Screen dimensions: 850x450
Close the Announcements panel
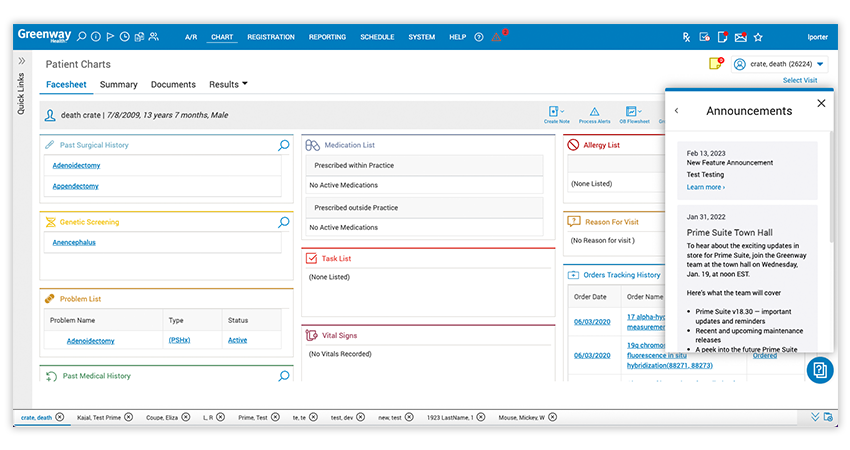coord(821,103)
